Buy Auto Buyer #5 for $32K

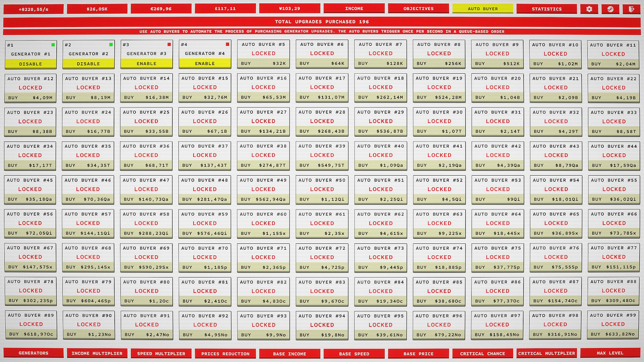(263, 63)
